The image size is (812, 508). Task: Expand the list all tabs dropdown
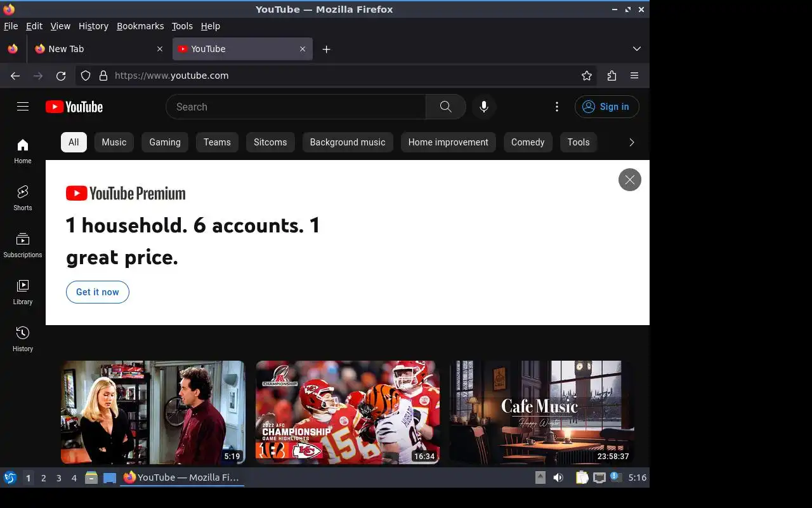(637, 49)
